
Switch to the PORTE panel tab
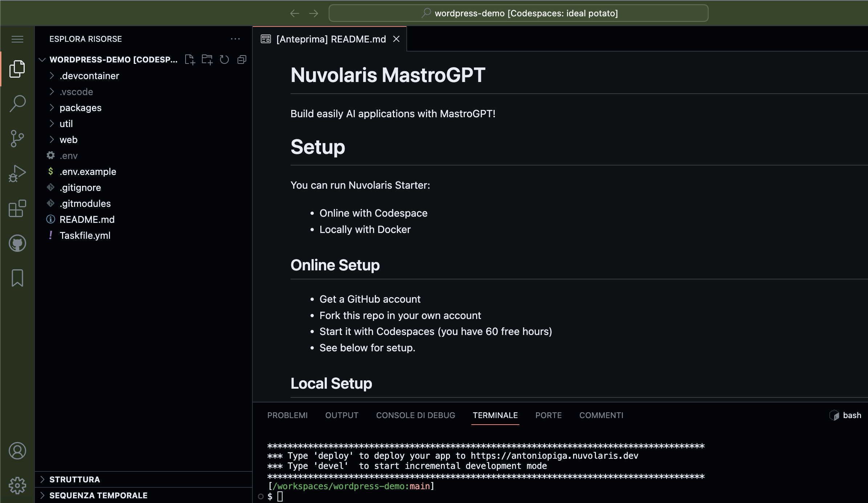click(x=548, y=415)
